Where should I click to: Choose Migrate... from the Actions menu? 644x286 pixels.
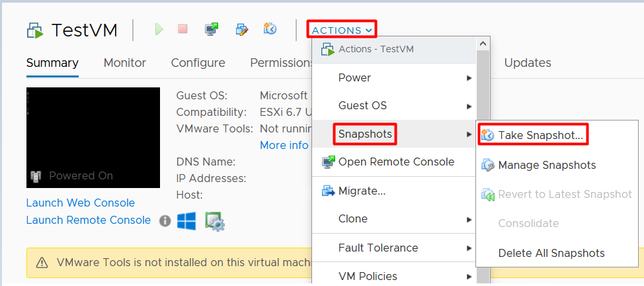coord(394,191)
